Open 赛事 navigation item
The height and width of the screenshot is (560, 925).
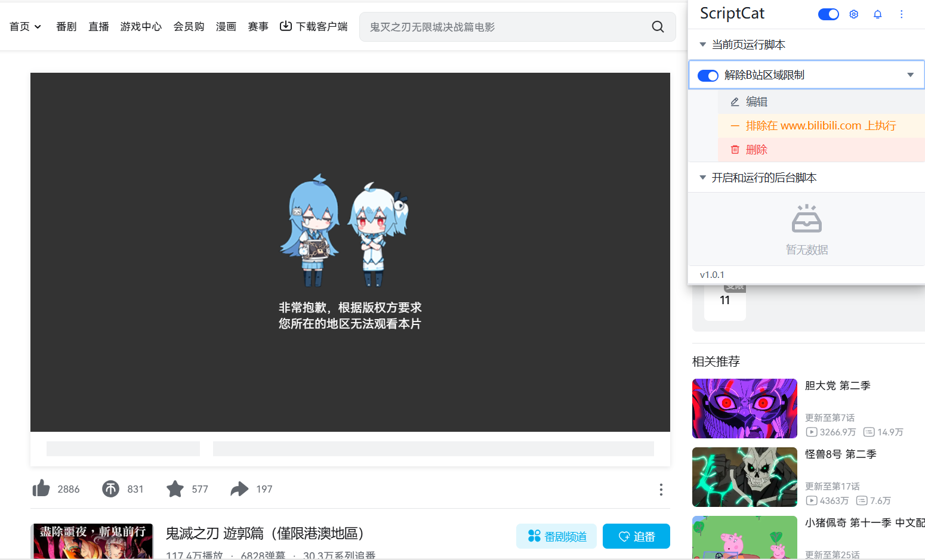(x=258, y=26)
